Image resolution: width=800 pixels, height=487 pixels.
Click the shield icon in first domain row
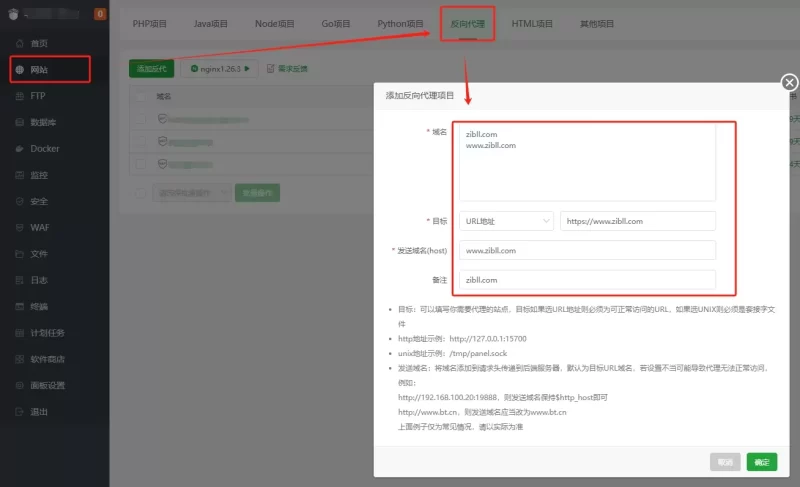point(162,119)
